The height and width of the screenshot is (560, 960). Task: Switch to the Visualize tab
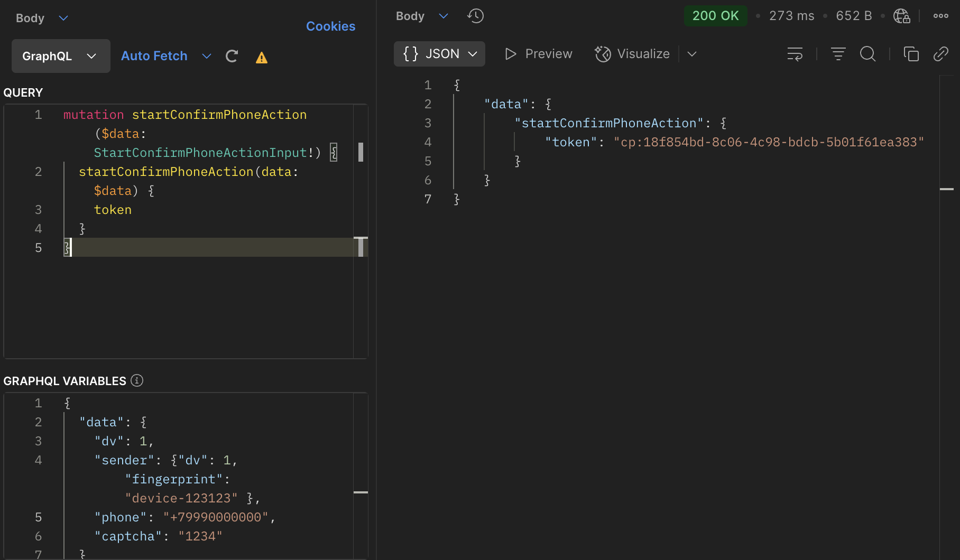[x=632, y=54]
